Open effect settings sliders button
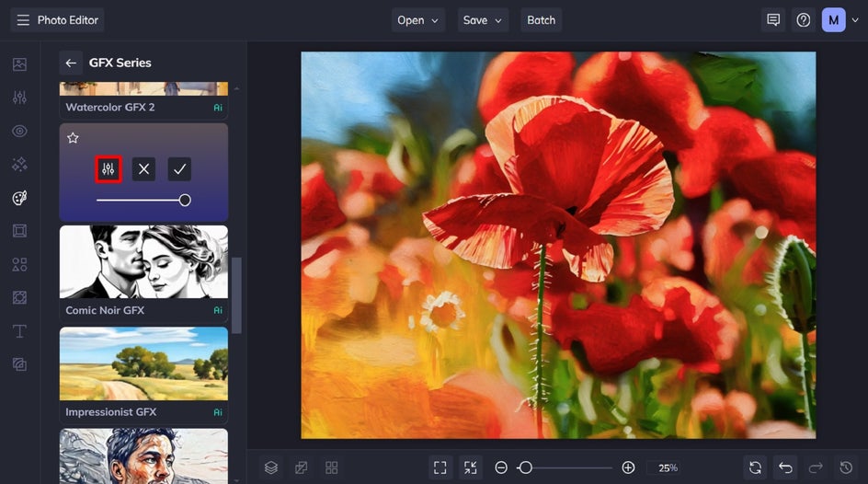The height and width of the screenshot is (484, 868). (108, 169)
